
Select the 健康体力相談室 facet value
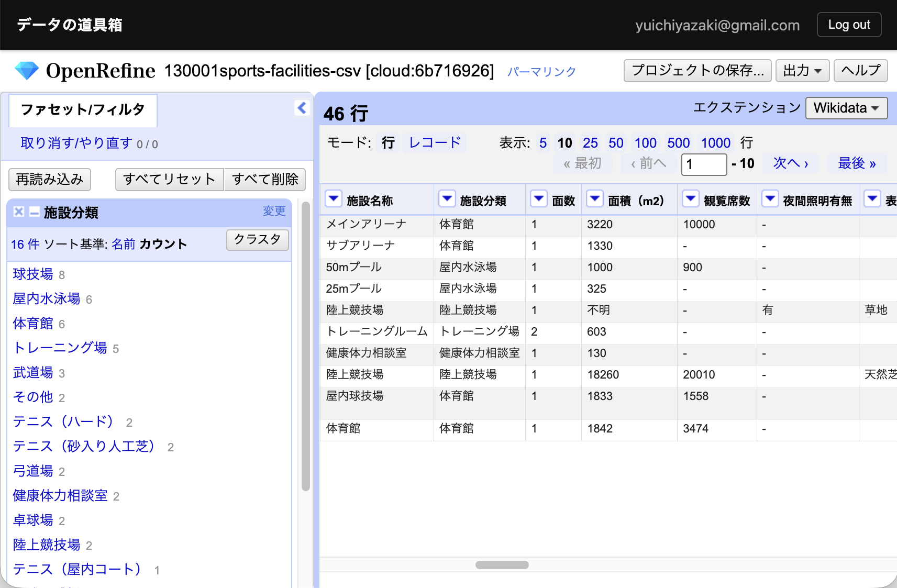click(x=60, y=495)
